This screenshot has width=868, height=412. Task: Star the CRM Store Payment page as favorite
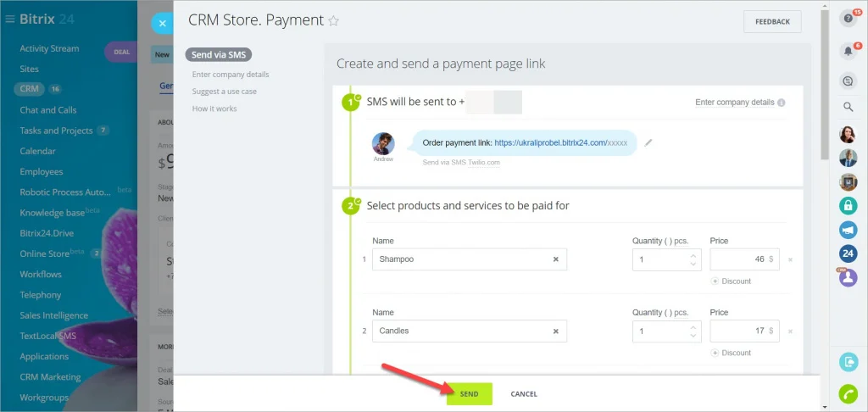click(x=333, y=21)
